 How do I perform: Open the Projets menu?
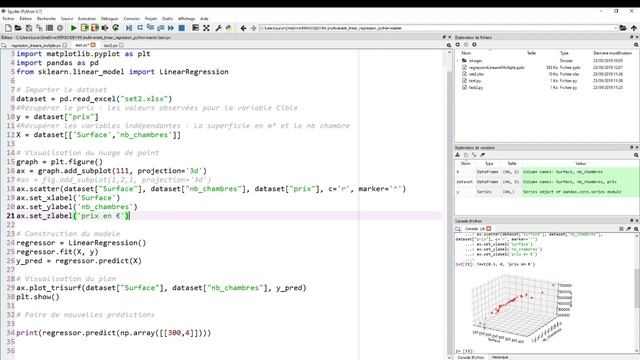point(151,19)
